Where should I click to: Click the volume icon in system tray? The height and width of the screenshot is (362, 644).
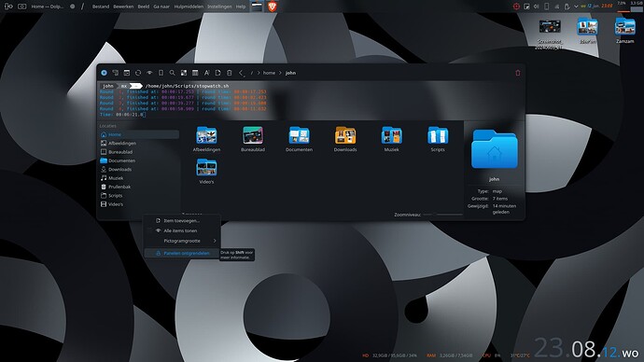tap(536, 7)
